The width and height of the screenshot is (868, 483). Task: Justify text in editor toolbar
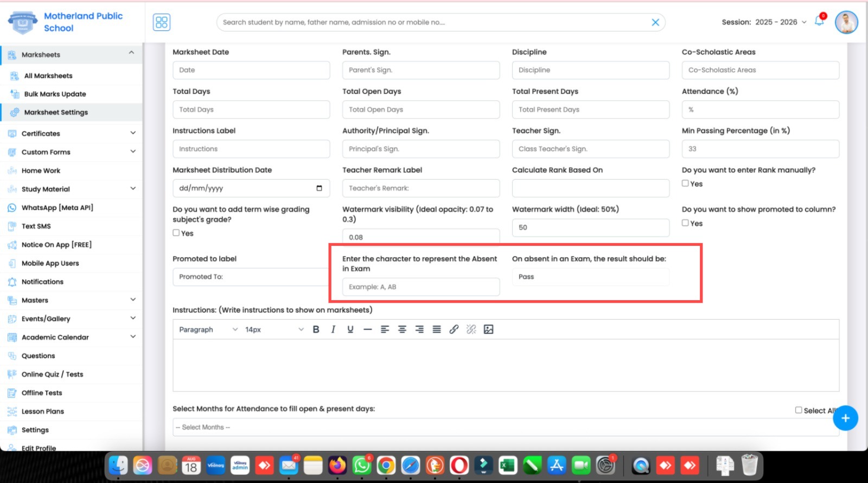437,329
